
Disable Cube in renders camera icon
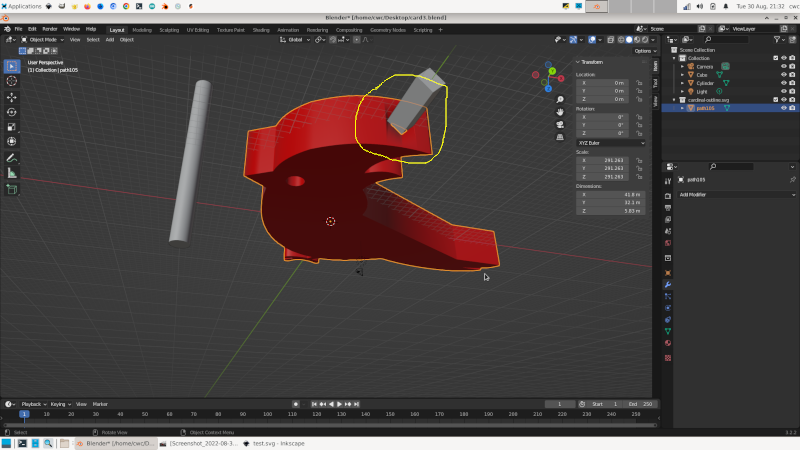tap(792, 74)
